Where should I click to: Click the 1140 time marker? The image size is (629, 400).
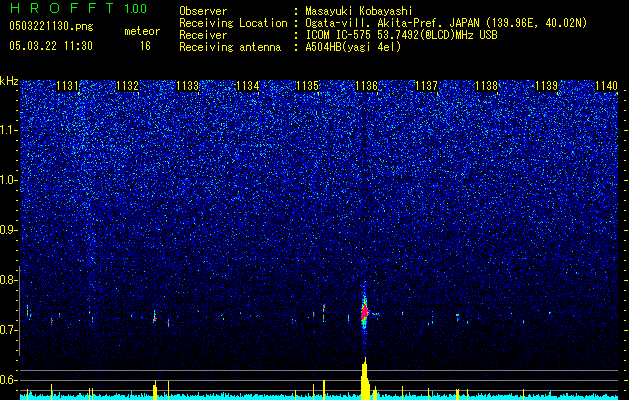tap(606, 86)
